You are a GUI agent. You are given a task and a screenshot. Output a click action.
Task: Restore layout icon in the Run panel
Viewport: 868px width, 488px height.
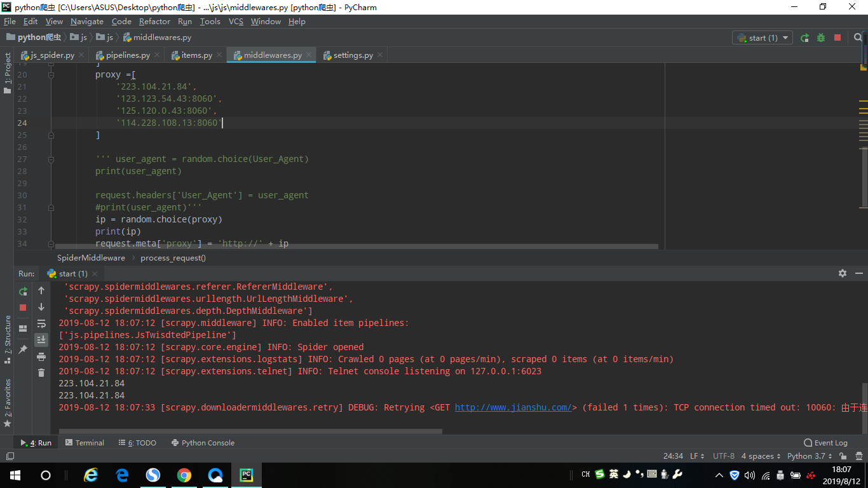click(x=23, y=329)
